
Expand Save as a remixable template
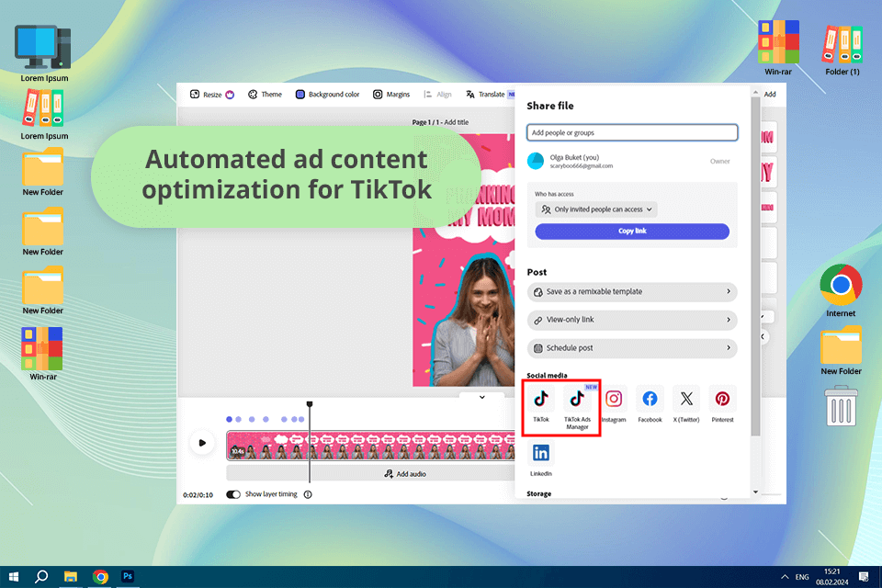[x=632, y=291]
